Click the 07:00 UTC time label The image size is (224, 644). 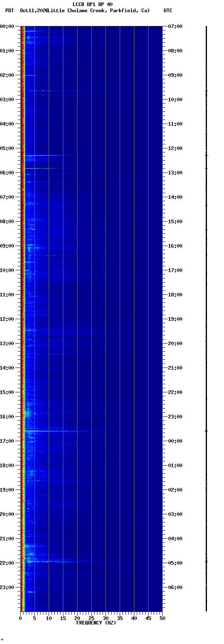(x=175, y=26)
